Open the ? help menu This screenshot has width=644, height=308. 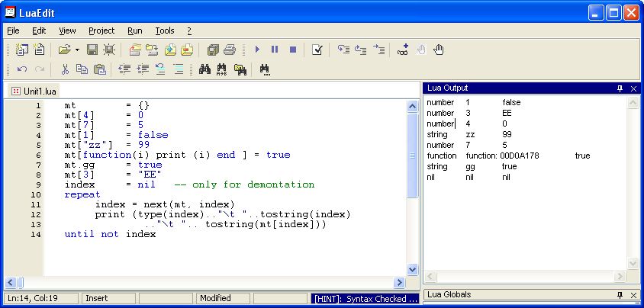click(189, 30)
